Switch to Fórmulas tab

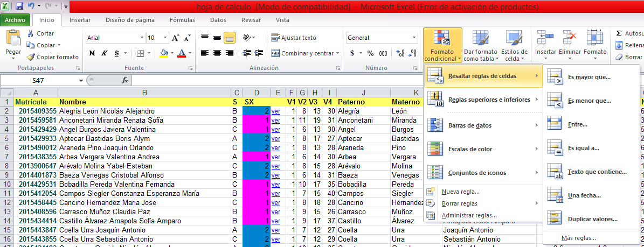182,20
